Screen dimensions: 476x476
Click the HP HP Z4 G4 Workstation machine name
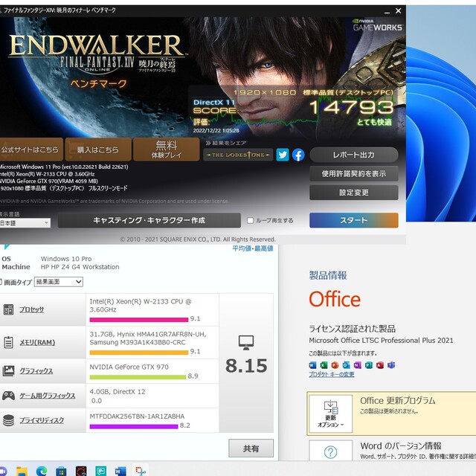(x=80, y=267)
